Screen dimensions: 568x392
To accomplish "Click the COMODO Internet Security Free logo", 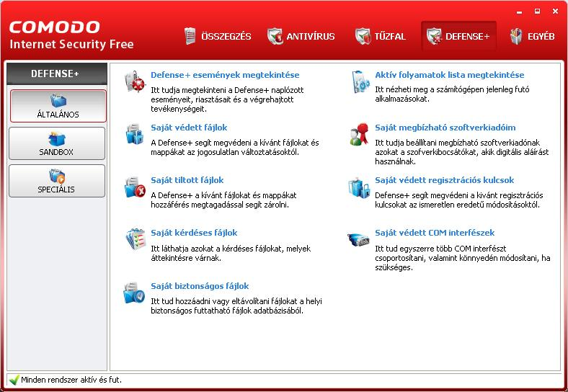I will [x=71, y=35].
